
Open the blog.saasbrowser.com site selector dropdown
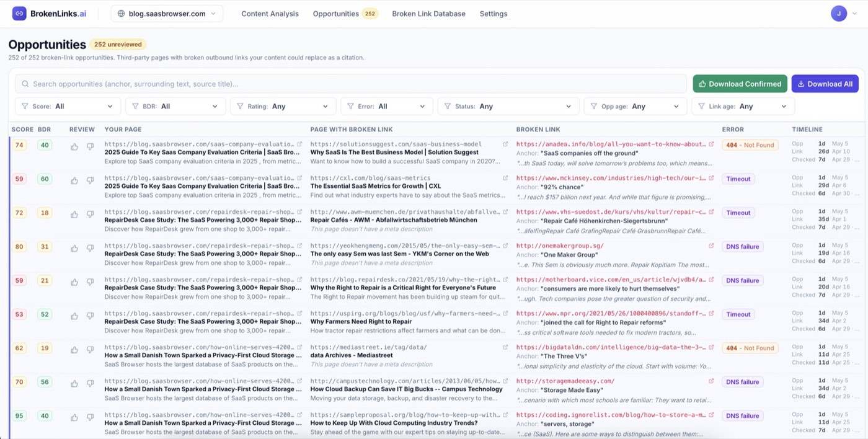[x=167, y=14]
